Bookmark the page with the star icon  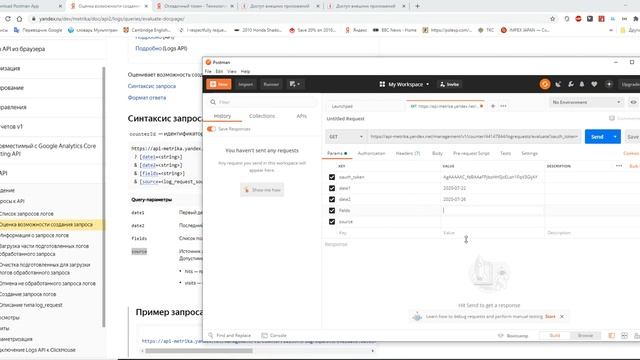click(552, 19)
